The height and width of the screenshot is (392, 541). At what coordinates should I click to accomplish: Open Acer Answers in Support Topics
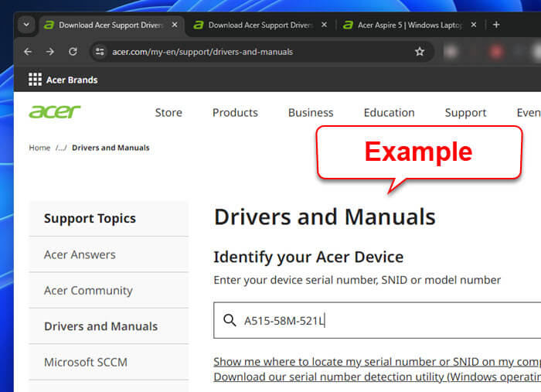click(109, 254)
